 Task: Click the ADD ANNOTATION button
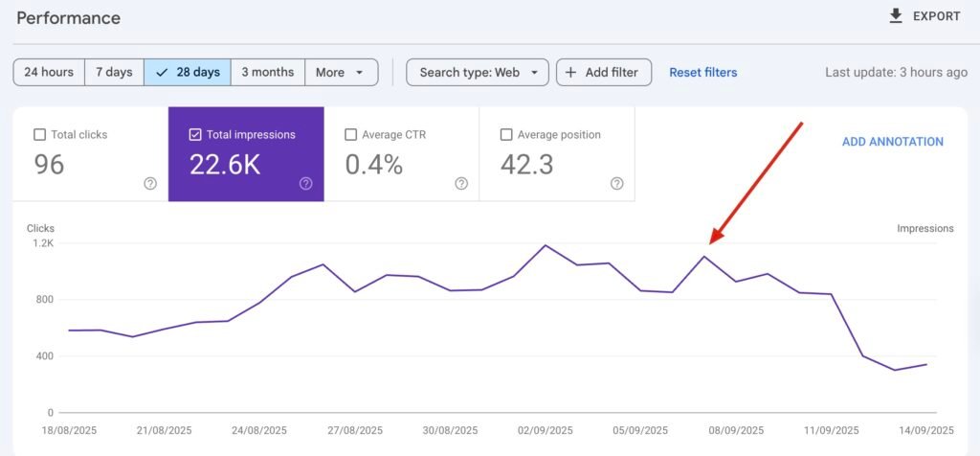pyautogui.click(x=892, y=142)
